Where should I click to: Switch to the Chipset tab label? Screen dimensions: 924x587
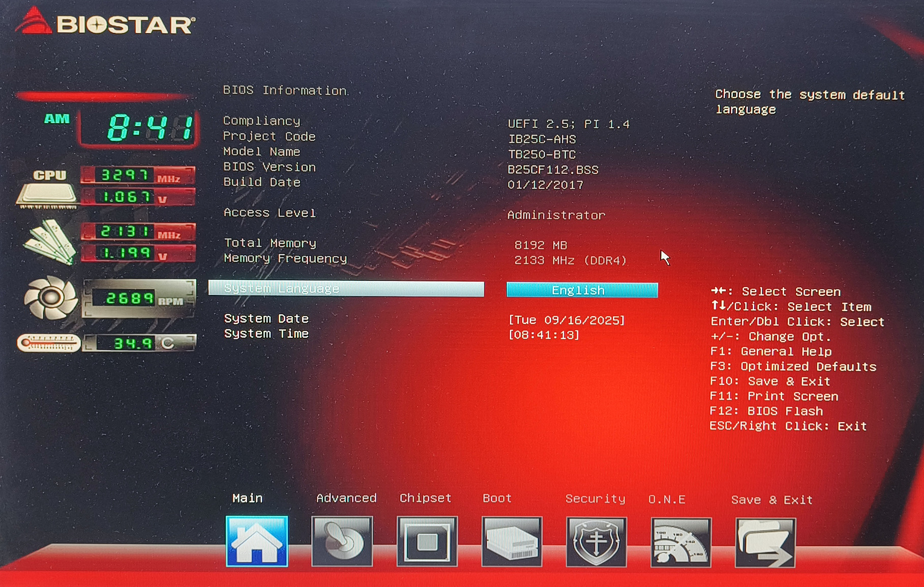(x=426, y=498)
